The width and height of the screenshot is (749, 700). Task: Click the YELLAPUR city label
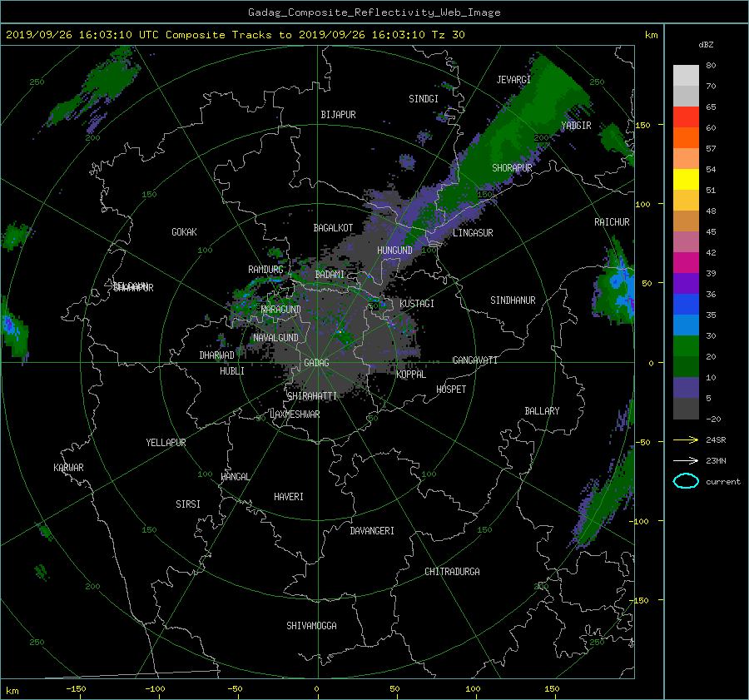pyautogui.click(x=166, y=443)
